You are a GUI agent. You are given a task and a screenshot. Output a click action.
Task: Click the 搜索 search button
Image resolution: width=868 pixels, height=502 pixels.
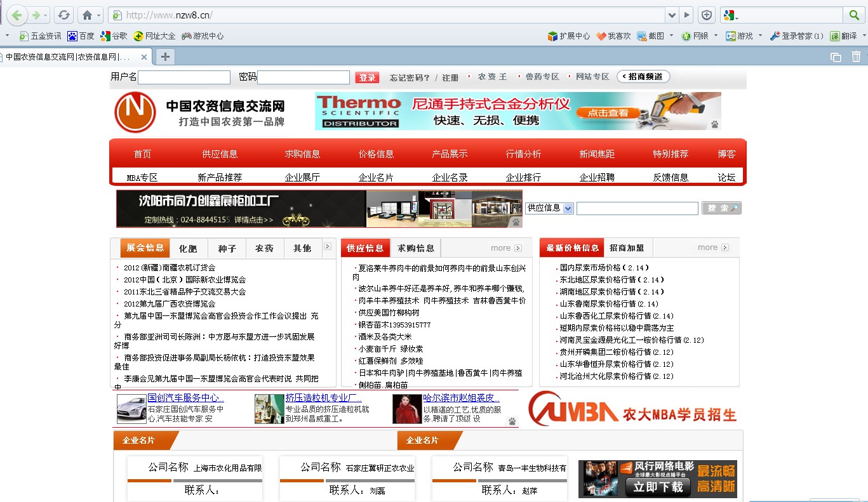[x=721, y=208]
